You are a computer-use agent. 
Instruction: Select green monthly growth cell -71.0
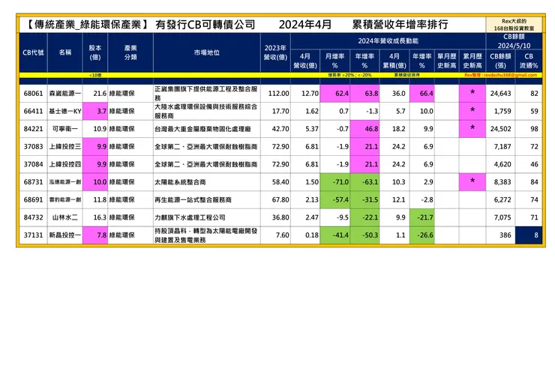(x=334, y=182)
